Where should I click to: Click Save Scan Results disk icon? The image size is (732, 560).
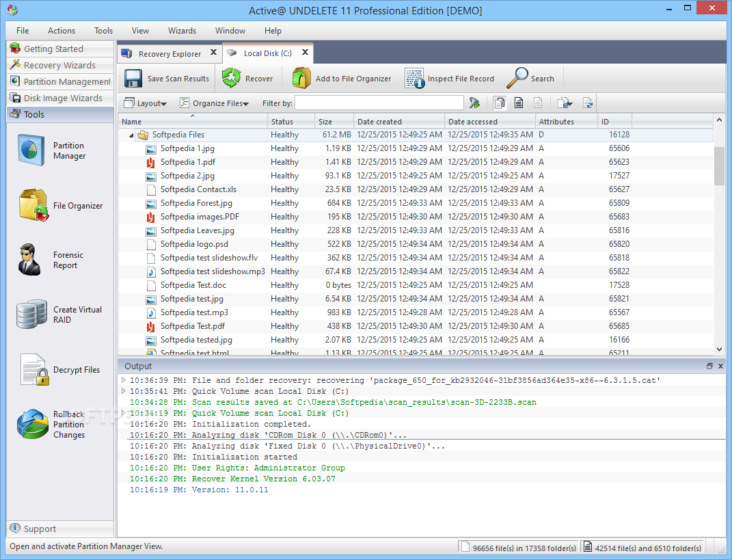click(133, 79)
